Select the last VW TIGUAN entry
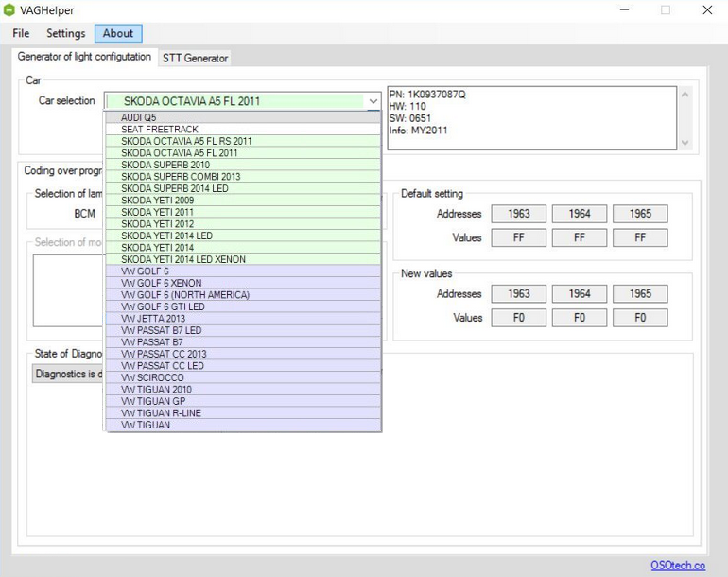Screen dimensions: 728x577 (243, 425)
